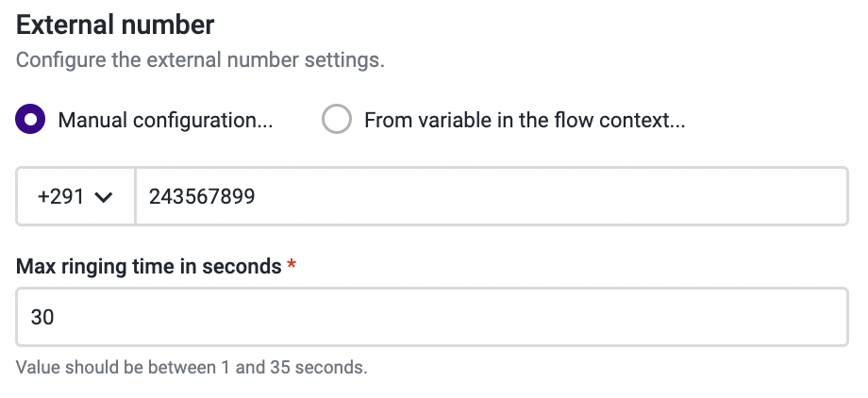Click the "Max ringing time in seconds" label

click(148, 266)
